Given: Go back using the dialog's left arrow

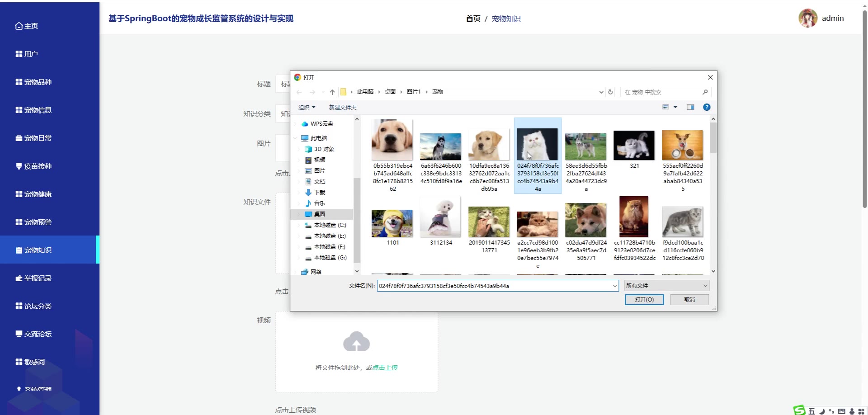Looking at the screenshot, I should (x=299, y=92).
